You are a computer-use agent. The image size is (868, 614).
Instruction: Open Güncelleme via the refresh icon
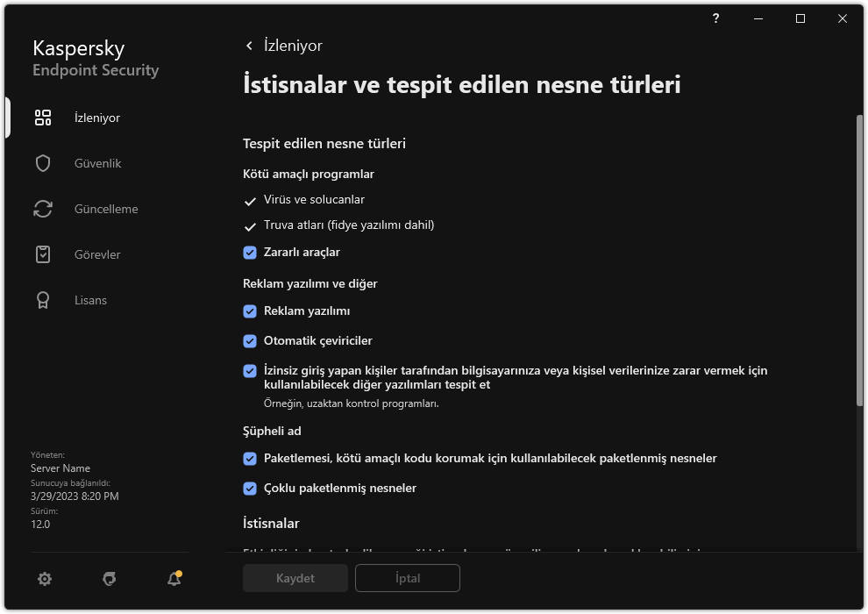click(42, 209)
